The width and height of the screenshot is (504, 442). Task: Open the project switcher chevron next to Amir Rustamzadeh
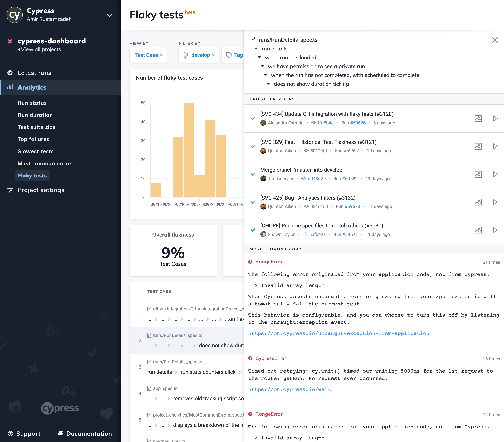(109, 15)
